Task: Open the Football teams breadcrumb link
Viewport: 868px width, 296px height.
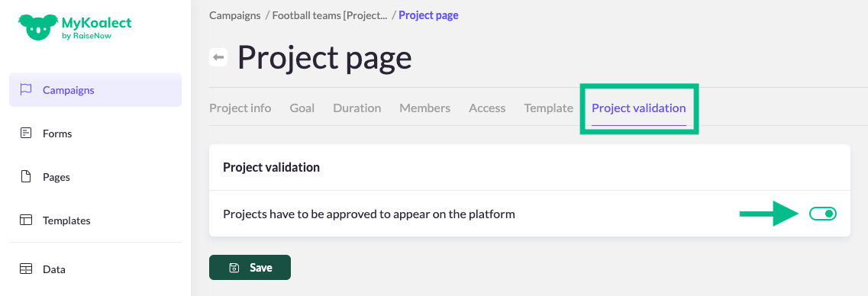Action: pyautogui.click(x=329, y=15)
